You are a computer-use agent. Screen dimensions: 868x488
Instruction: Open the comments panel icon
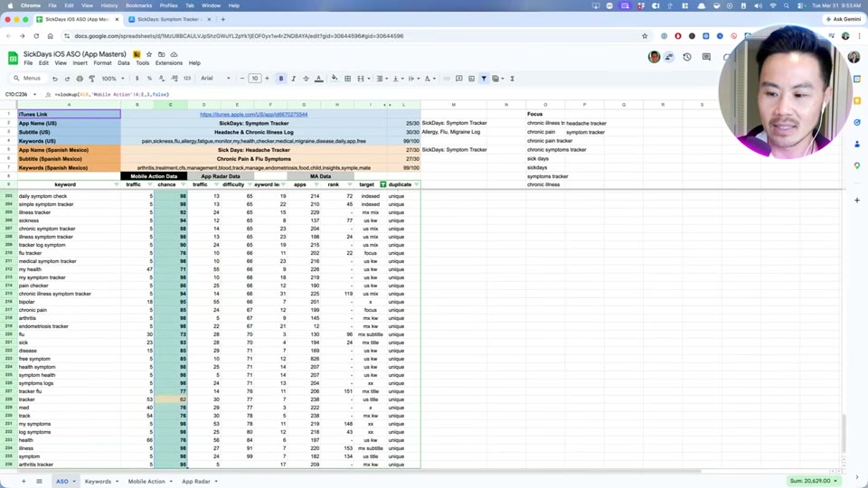tap(706, 57)
